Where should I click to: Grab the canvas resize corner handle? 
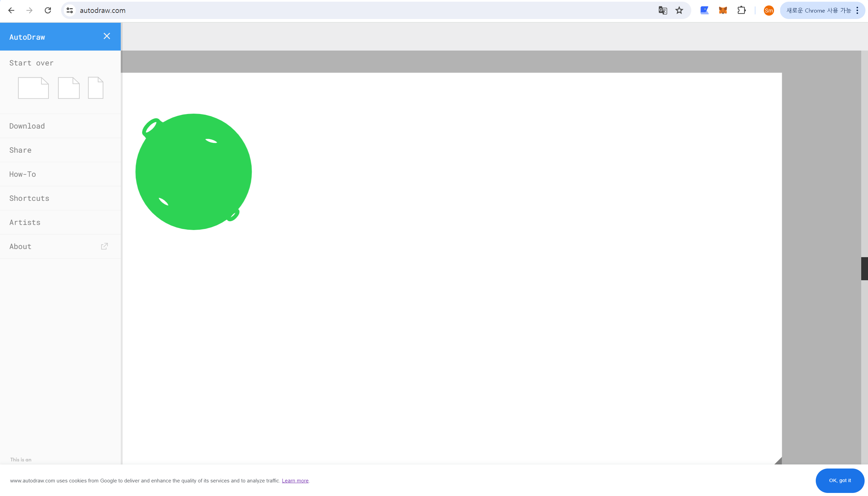pyautogui.click(x=779, y=461)
